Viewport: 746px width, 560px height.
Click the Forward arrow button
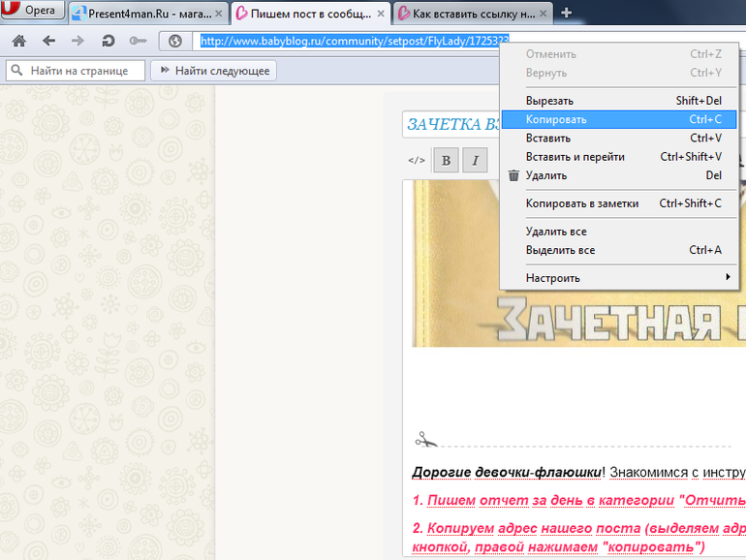78,41
